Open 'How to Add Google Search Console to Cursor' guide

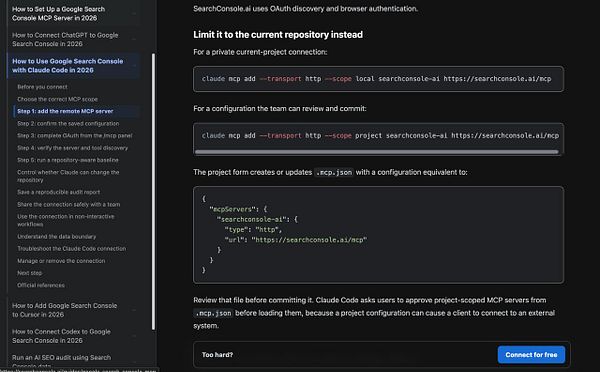(x=65, y=310)
